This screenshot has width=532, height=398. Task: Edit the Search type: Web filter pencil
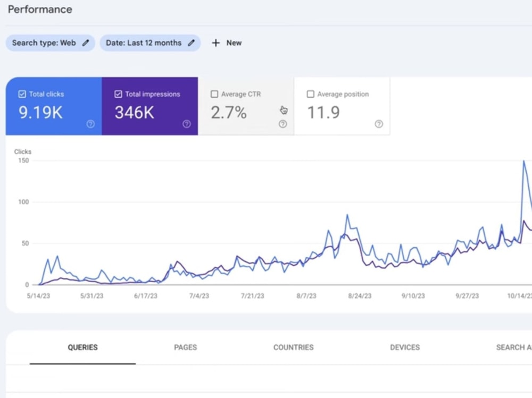pyautogui.click(x=86, y=43)
